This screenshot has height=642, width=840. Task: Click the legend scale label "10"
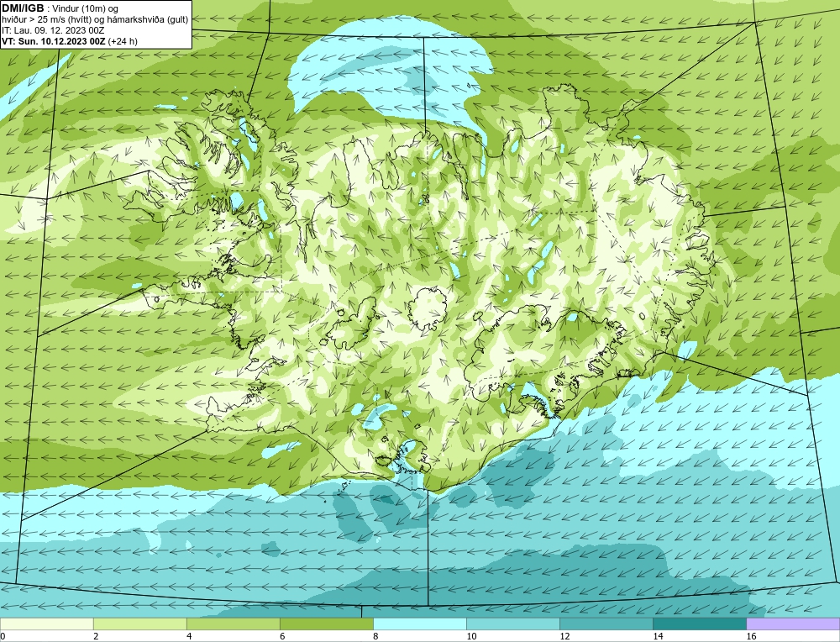471,636
